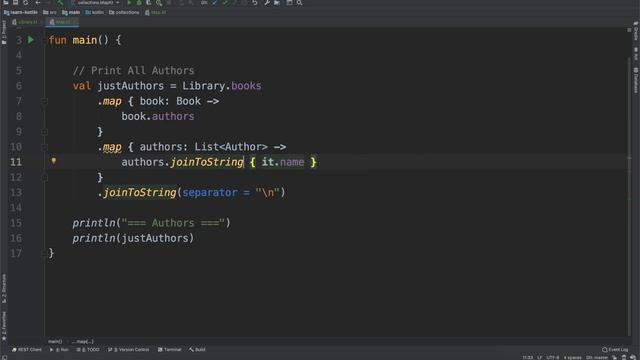
Task: Open the Version Control tool window
Action: click(129, 350)
